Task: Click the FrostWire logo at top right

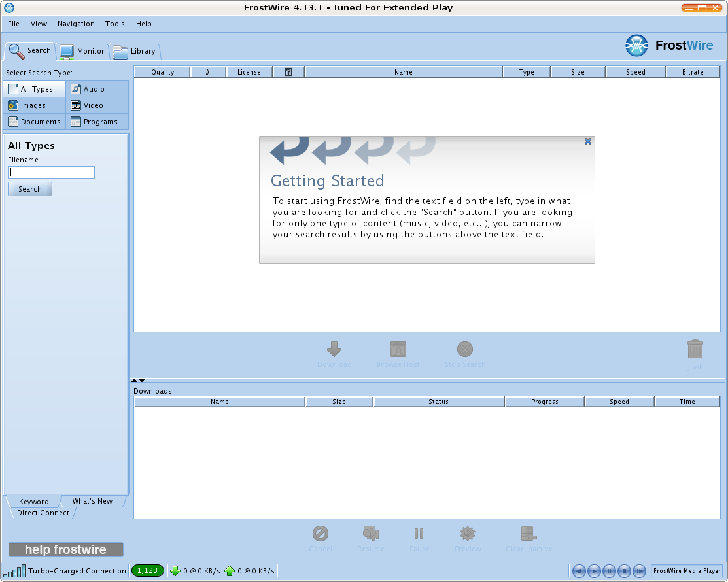Action: click(x=669, y=46)
